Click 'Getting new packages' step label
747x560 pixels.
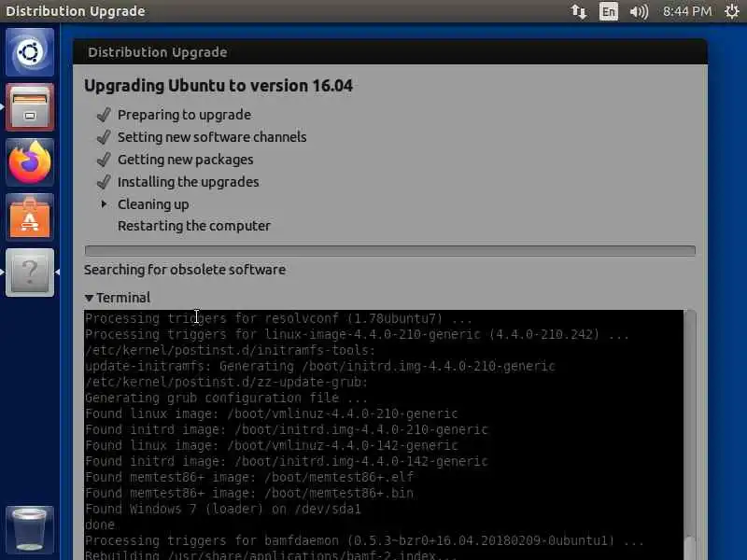pyautogui.click(x=185, y=160)
